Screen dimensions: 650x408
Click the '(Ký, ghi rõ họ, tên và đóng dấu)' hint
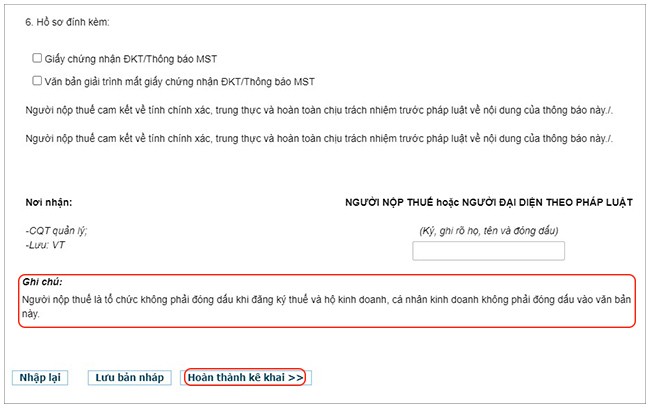pyautogui.click(x=488, y=231)
